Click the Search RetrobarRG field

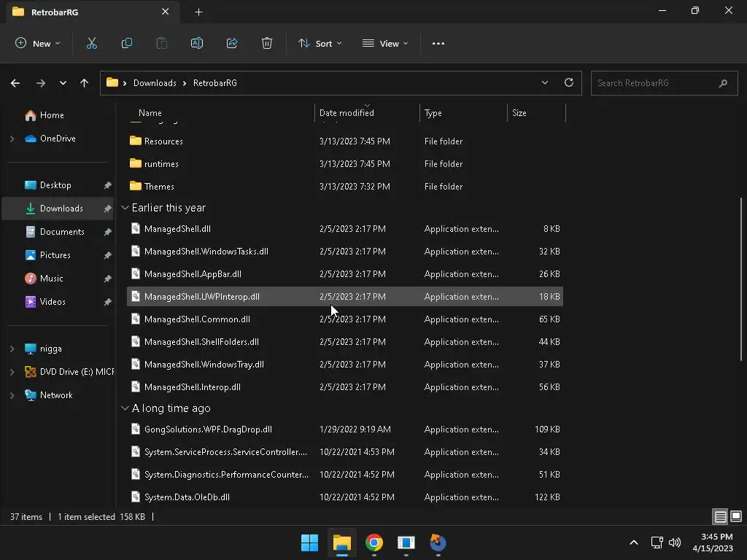point(664,83)
